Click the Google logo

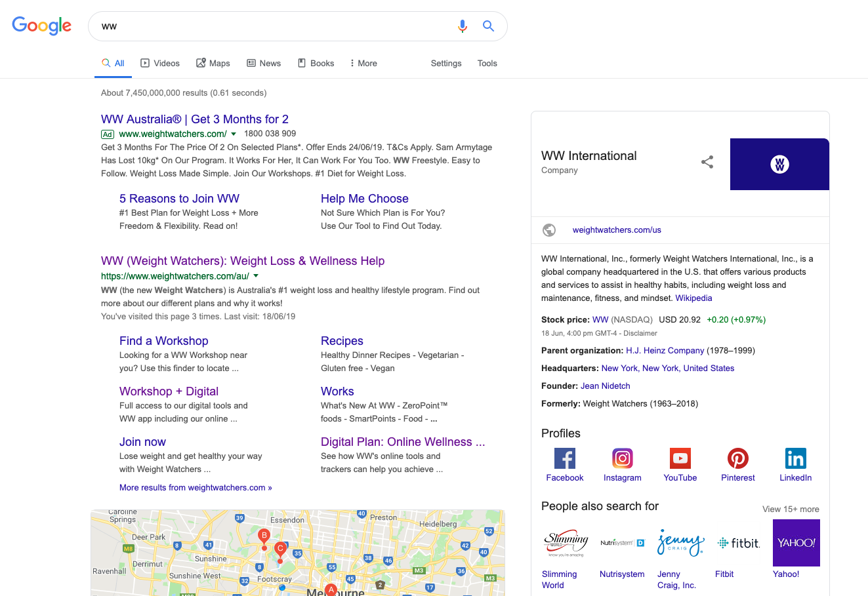(x=41, y=26)
